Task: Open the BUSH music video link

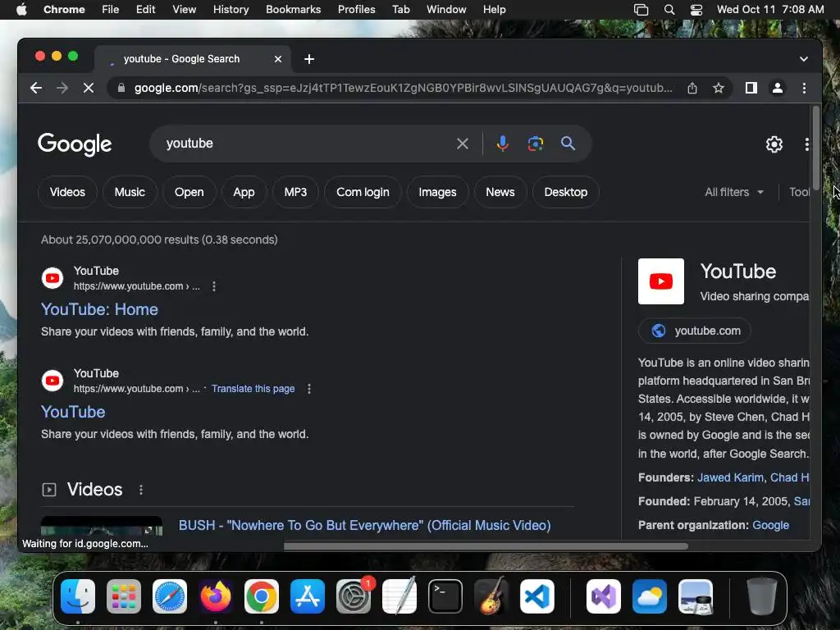Action: point(364,526)
